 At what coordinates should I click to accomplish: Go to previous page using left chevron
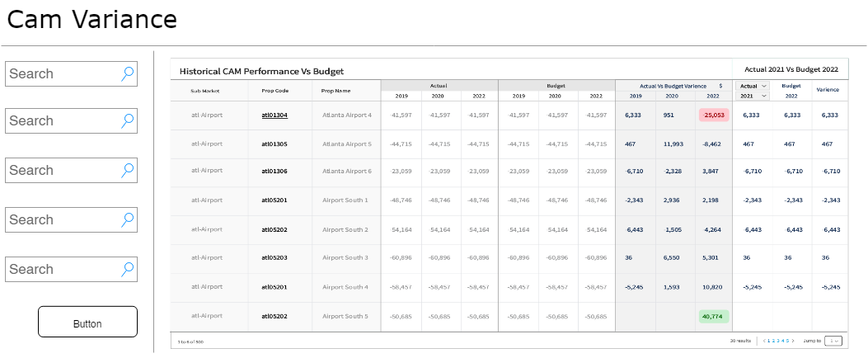(x=765, y=341)
